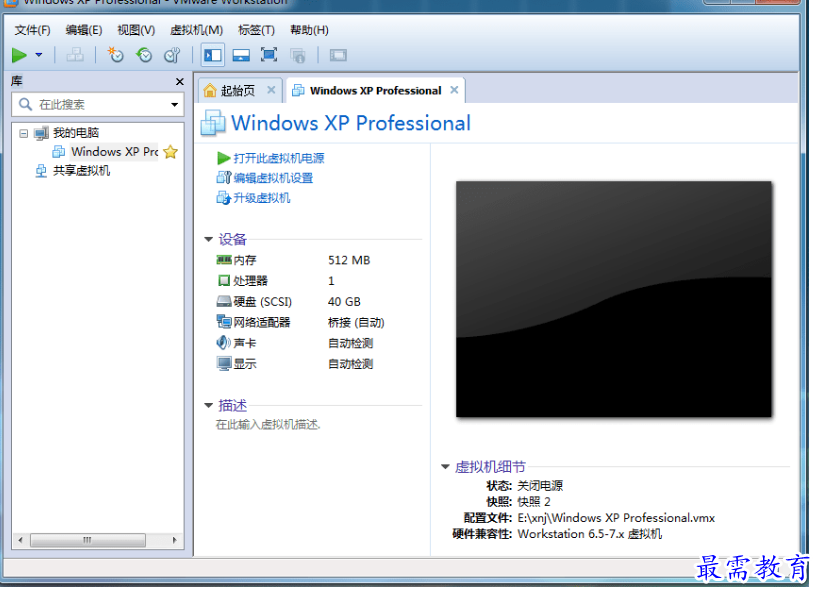This screenshot has height=599, width=818.
Task: Open the 视图(V) menu
Action: 136,30
